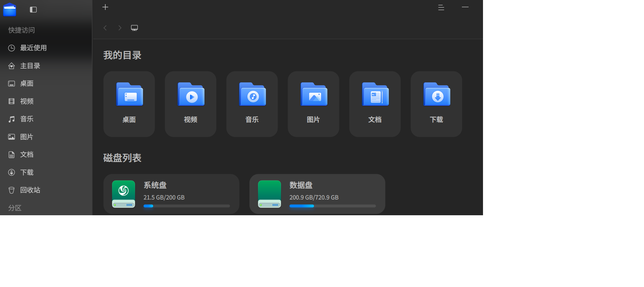Open the 系统盘 disk entry
This screenshot has width=644, height=287.
click(171, 194)
